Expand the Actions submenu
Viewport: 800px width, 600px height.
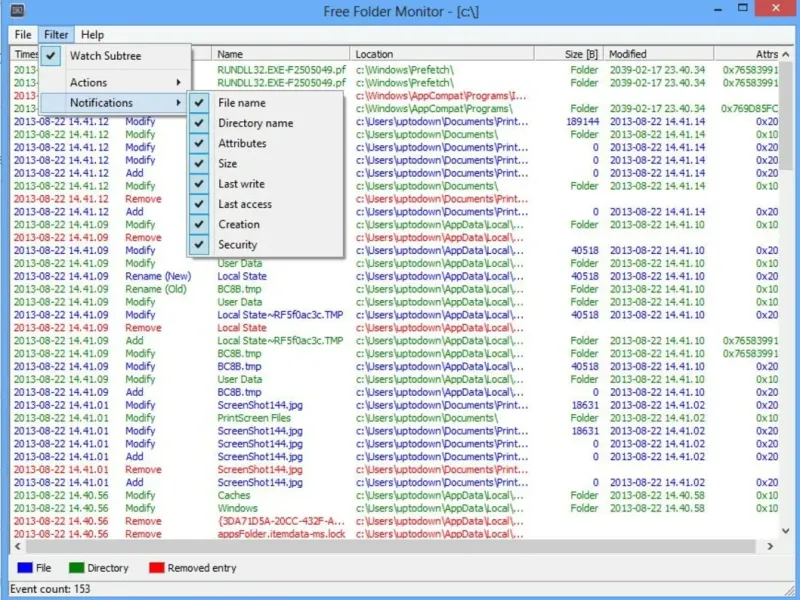coord(115,82)
